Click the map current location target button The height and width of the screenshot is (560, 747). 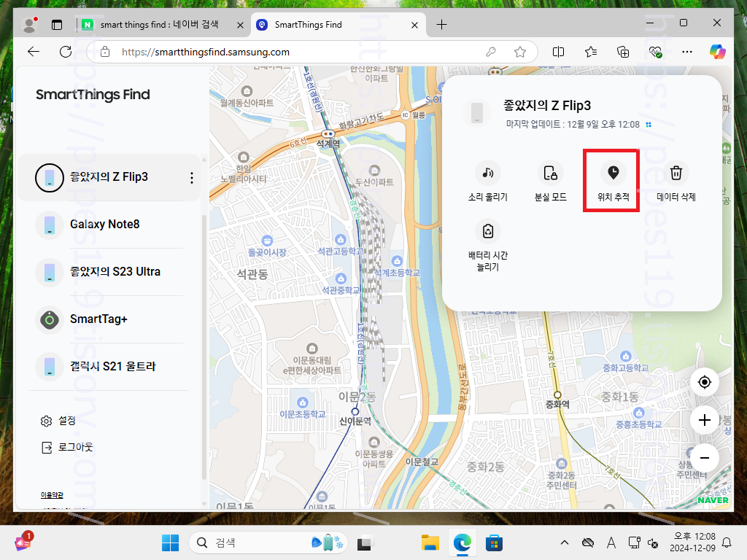(x=704, y=382)
